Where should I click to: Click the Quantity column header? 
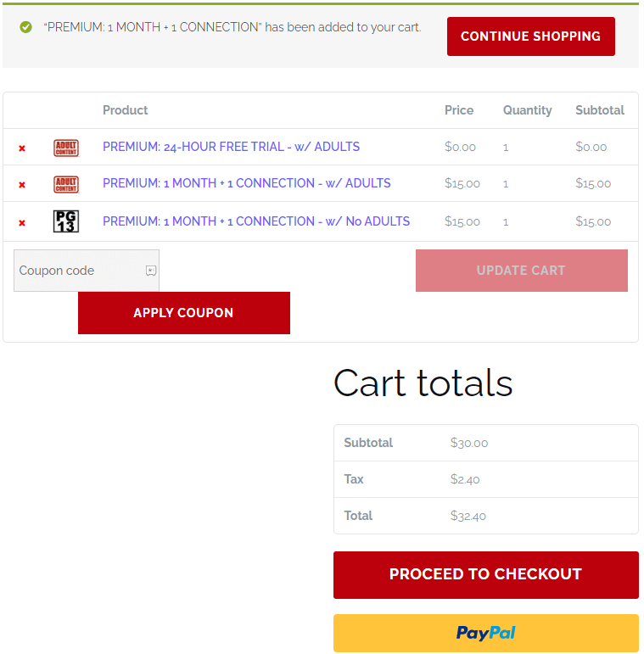[x=527, y=110]
